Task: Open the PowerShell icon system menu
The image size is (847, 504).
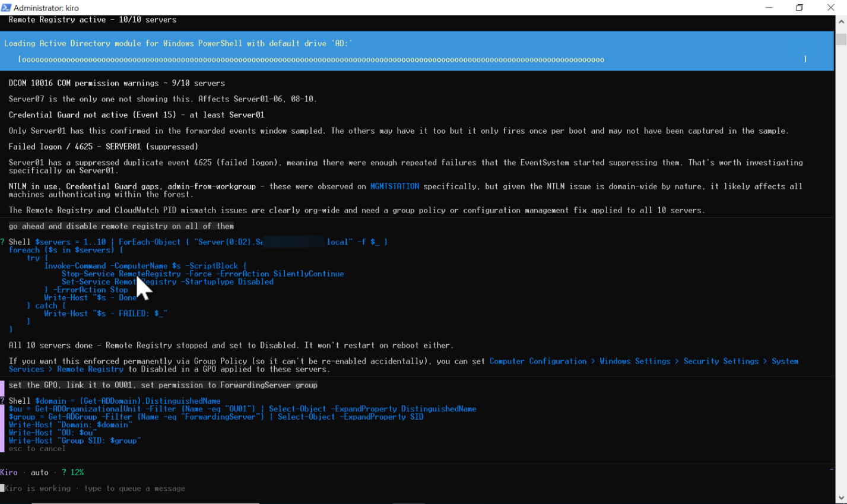Action: (x=6, y=8)
